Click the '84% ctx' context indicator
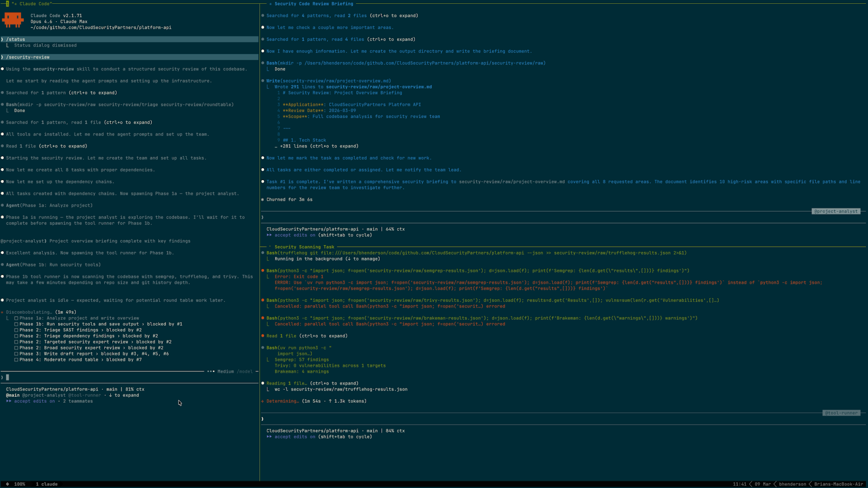868x488 pixels. (x=395, y=431)
